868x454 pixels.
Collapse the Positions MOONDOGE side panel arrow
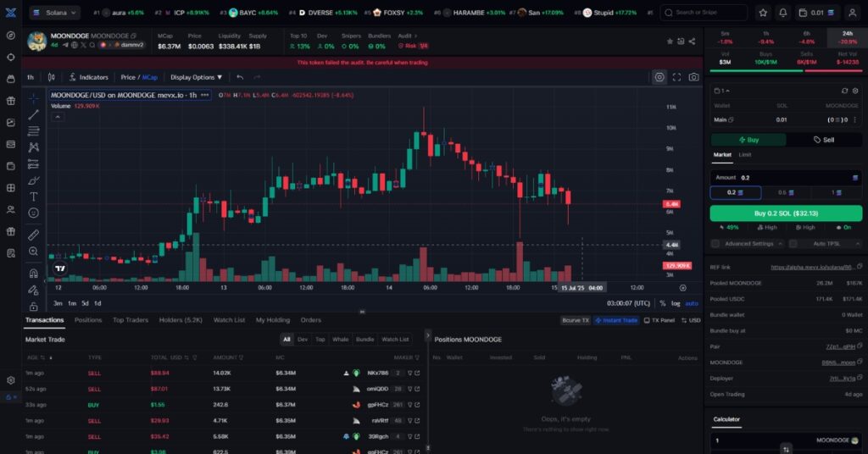(x=427, y=335)
